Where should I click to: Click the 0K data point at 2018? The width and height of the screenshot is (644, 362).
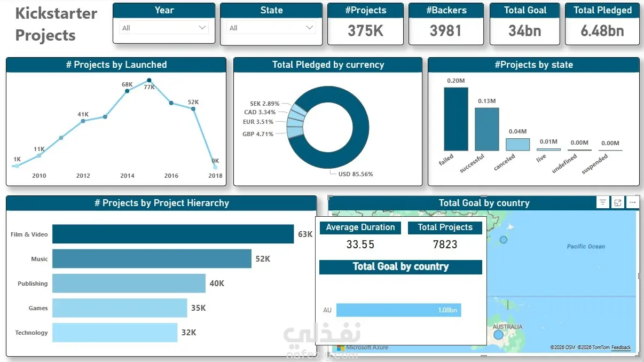[x=215, y=167]
